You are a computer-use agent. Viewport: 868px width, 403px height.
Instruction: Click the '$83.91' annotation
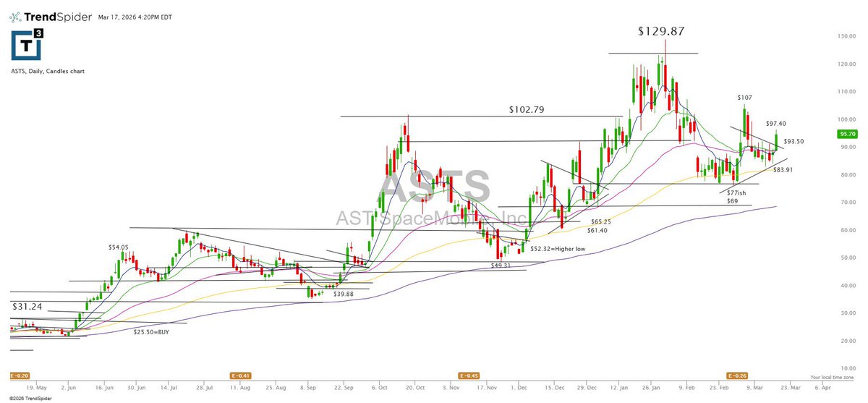783,169
